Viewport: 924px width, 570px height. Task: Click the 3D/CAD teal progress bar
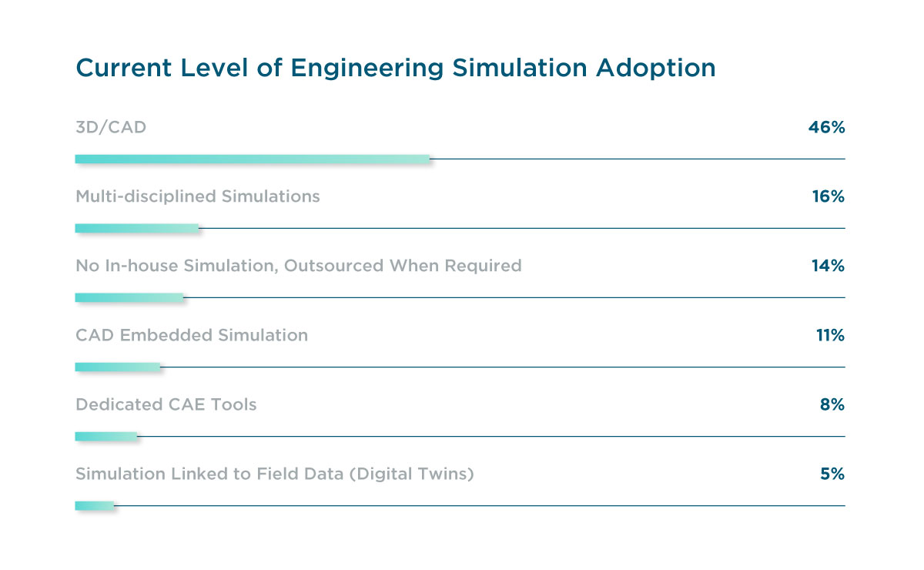pos(253,159)
